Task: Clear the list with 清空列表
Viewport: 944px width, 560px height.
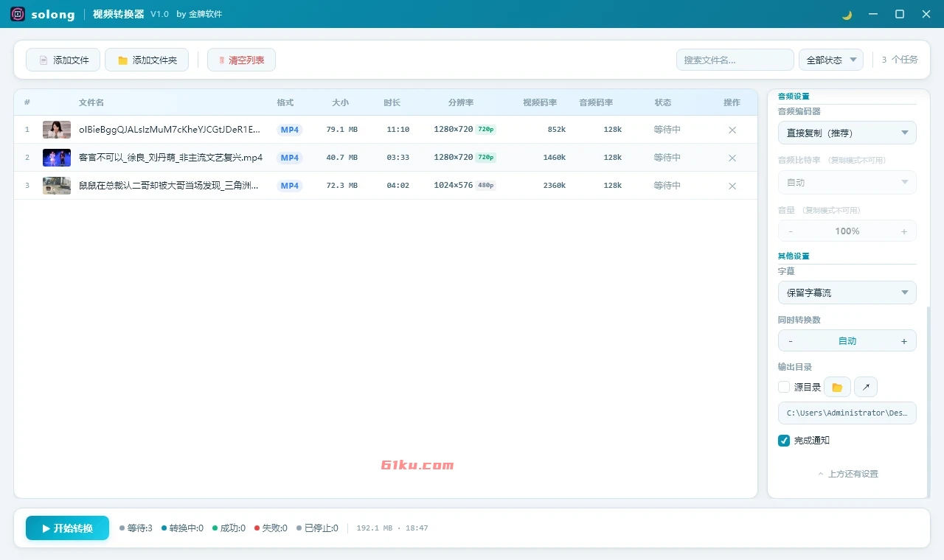Action: coord(241,60)
